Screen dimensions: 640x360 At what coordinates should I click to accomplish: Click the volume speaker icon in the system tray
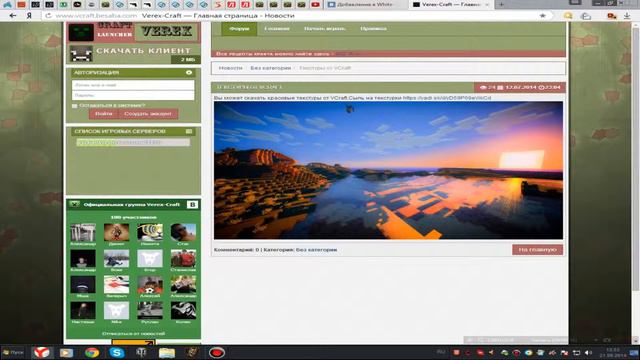[589, 352]
